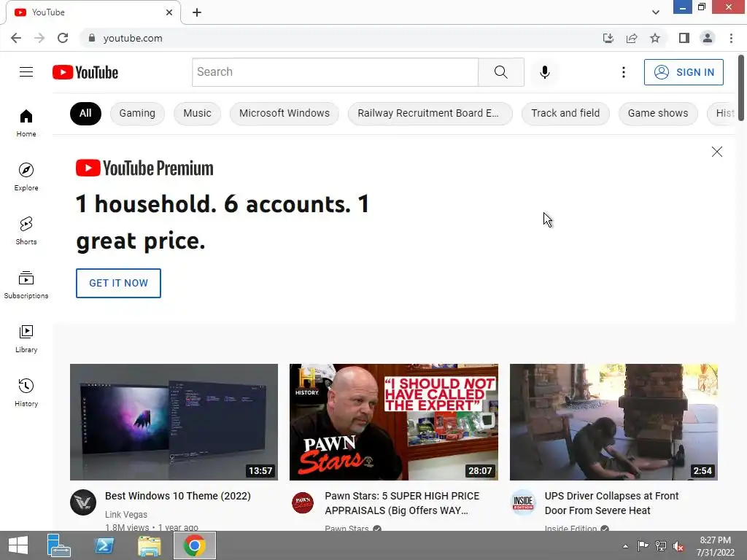Click the address bar URL youtube.com

(133, 38)
